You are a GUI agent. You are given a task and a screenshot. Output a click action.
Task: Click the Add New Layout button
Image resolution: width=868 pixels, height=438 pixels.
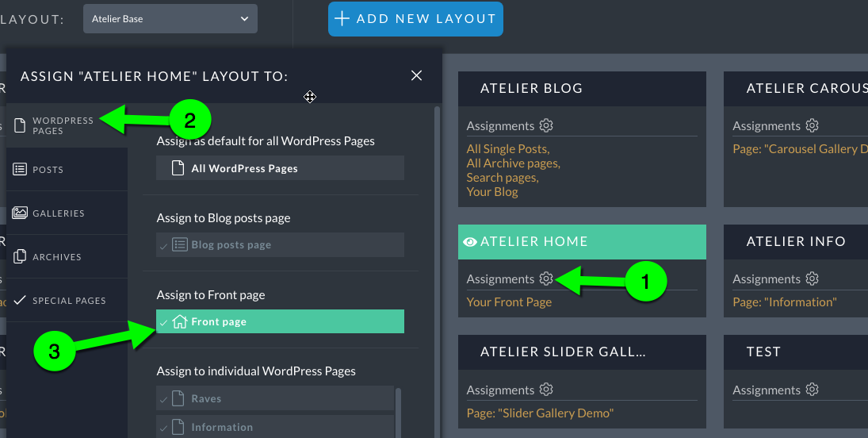click(x=415, y=19)
